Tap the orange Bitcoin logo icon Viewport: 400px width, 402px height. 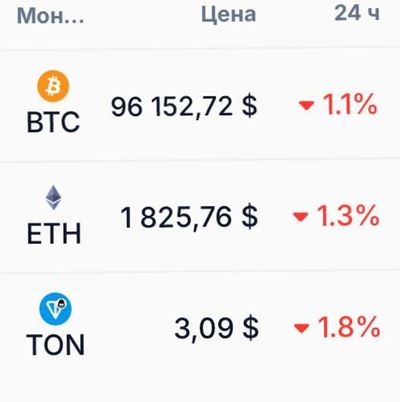click(53, 86)
